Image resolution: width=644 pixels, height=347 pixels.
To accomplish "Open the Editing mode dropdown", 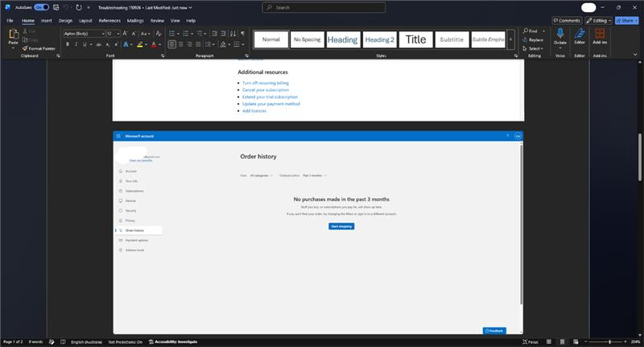I will click(x=599, y=21).
